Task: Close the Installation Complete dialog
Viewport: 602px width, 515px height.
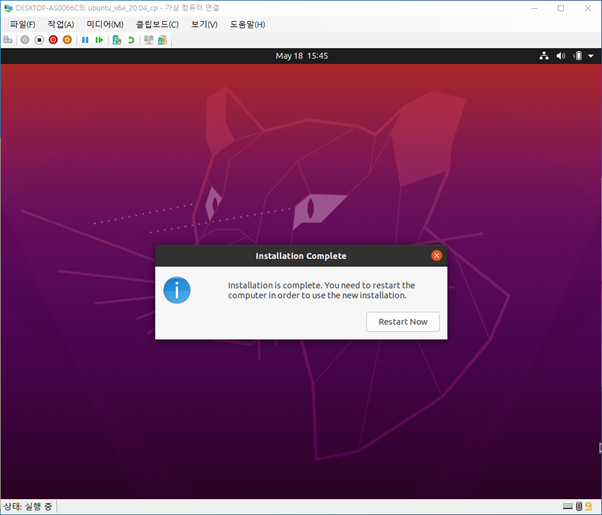Action: point(437,256)
